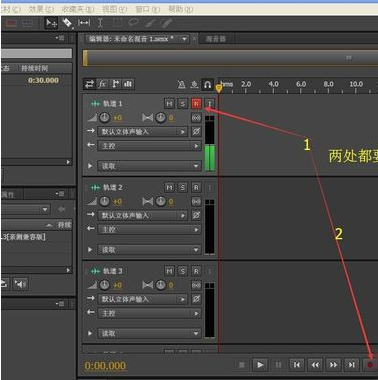The width and height of the screenshot is (378, 380).
Task: Click Track 1 volume knob
Action: click(x=105, y=117)
